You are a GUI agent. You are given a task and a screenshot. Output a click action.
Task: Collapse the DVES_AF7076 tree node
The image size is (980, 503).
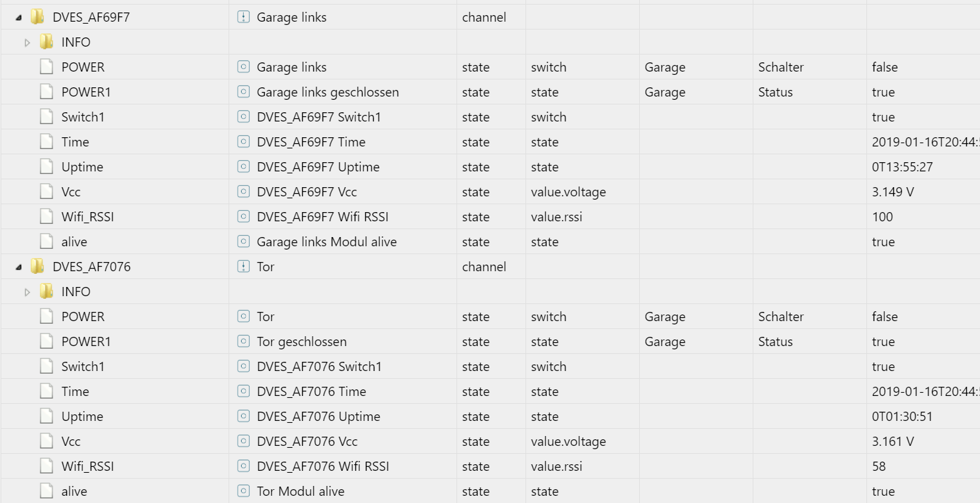pyautogui.click(x=18, y=267)
